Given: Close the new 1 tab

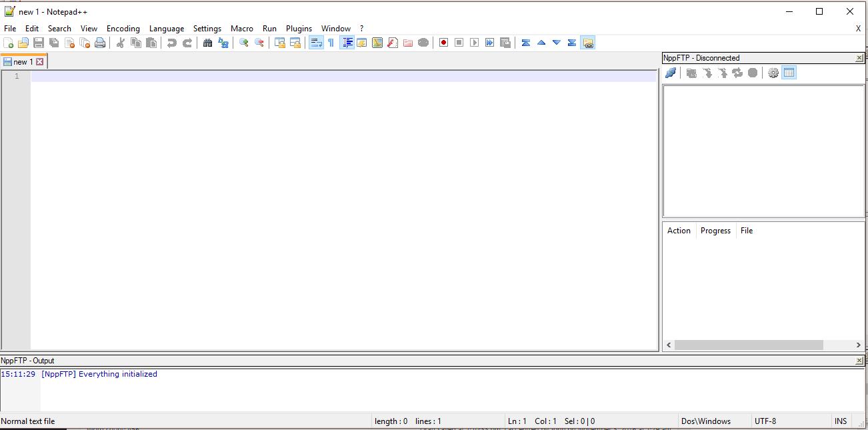Looking at the screenshot, I should 40,62.
